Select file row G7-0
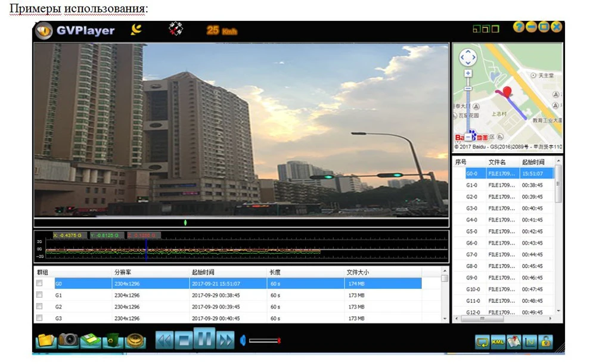Viewport: 596px width, 364px height. (x=504, y=254)
